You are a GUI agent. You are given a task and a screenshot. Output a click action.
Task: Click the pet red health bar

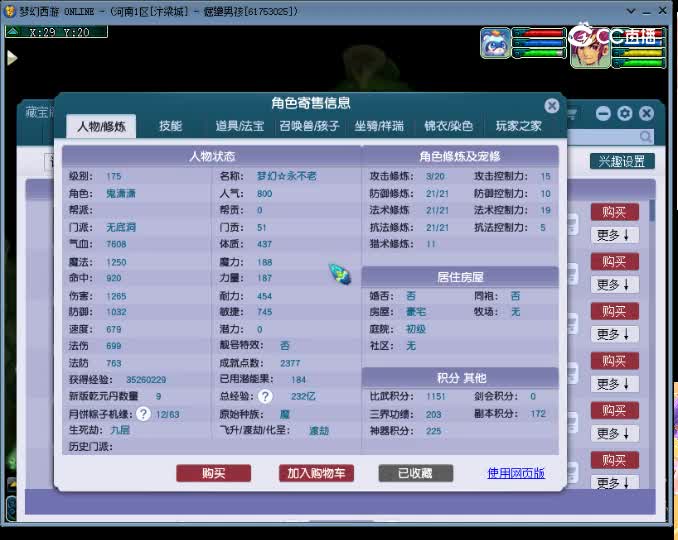[539, 33]
